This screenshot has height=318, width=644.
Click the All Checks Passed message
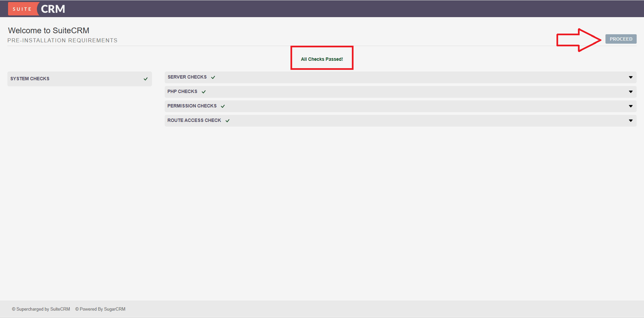click(322, 59)
